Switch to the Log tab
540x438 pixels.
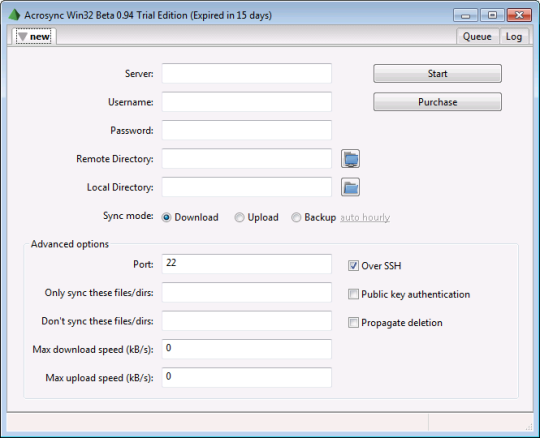pyautogui.click(x=513, y=36)
